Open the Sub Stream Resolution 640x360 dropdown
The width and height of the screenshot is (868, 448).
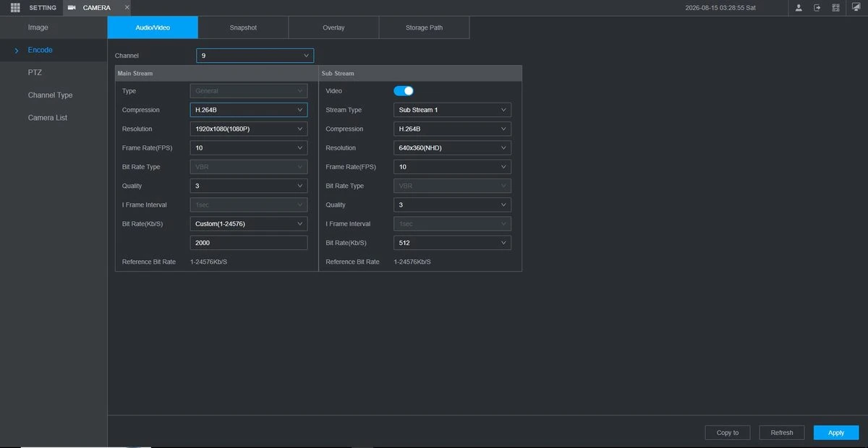452,147
